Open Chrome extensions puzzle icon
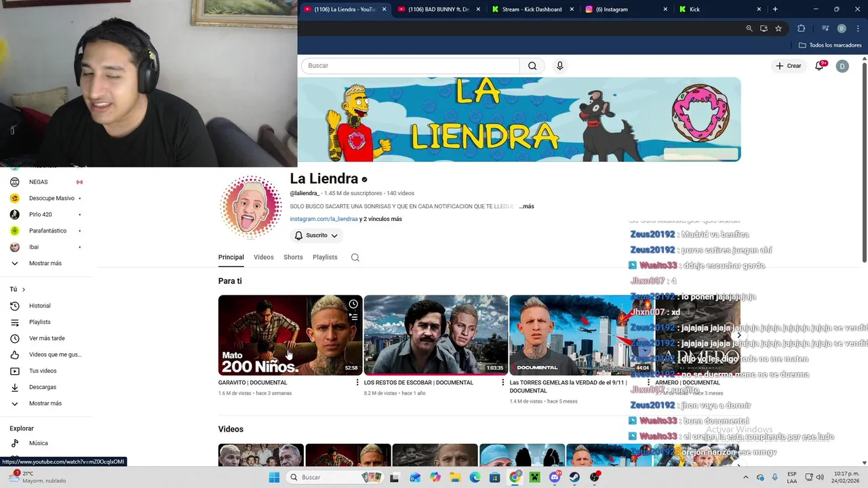 click(x=801, y=28)
